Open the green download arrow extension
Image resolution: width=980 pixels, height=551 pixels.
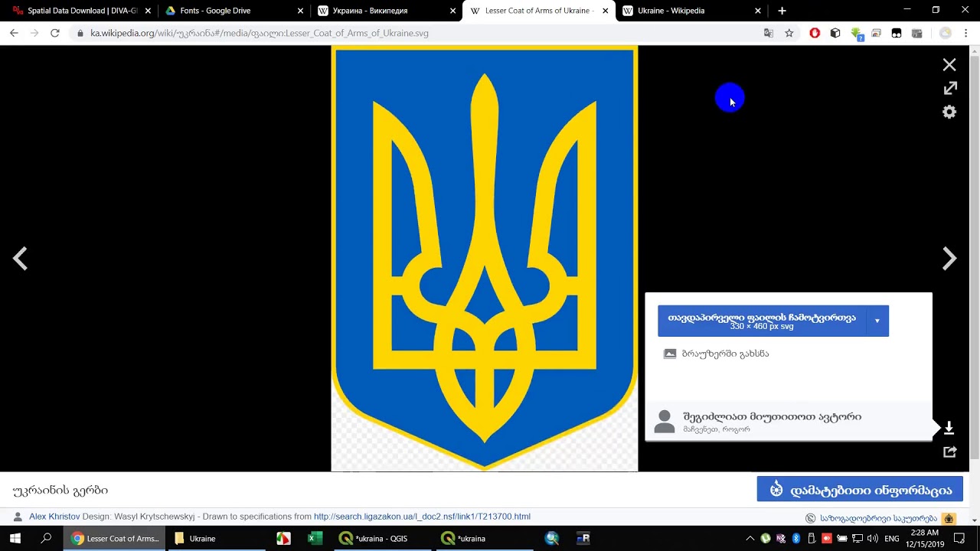pyautogui.click(x=856, y=33)
